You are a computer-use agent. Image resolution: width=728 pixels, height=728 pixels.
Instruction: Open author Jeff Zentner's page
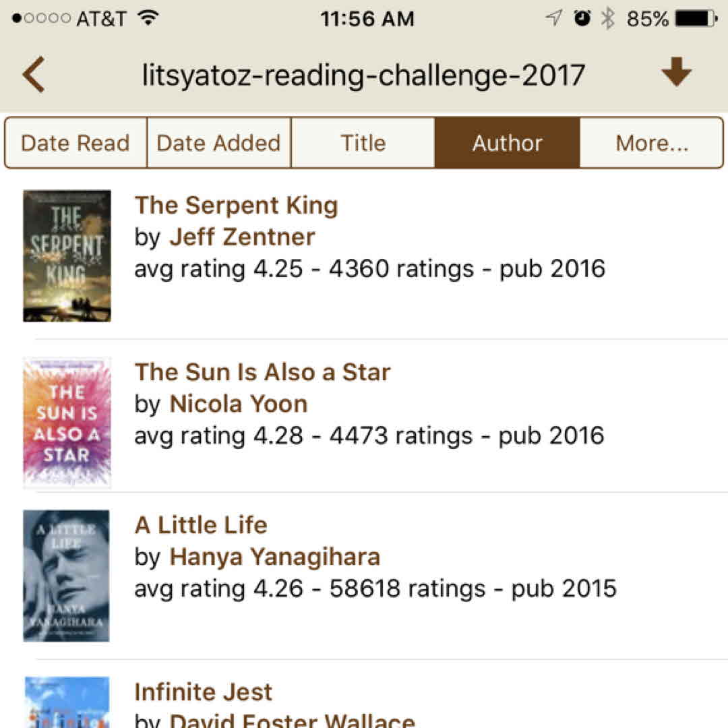[x=242, y=237]
